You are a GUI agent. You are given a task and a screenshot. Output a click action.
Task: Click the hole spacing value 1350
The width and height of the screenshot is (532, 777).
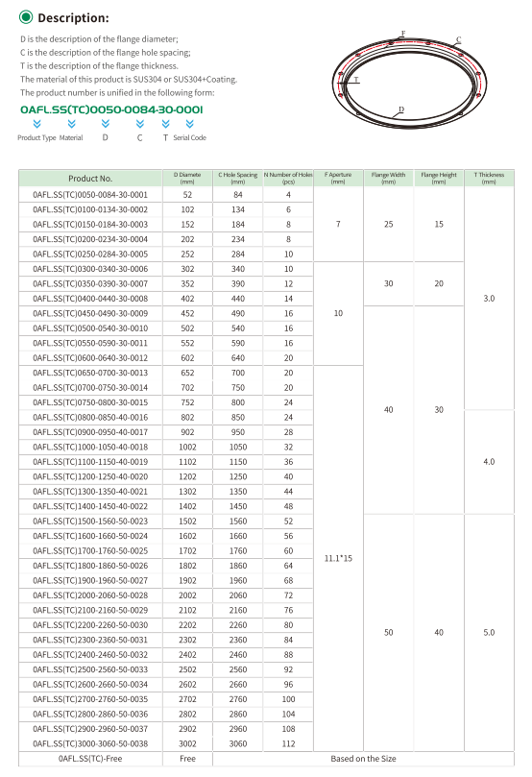coord(238,492)
